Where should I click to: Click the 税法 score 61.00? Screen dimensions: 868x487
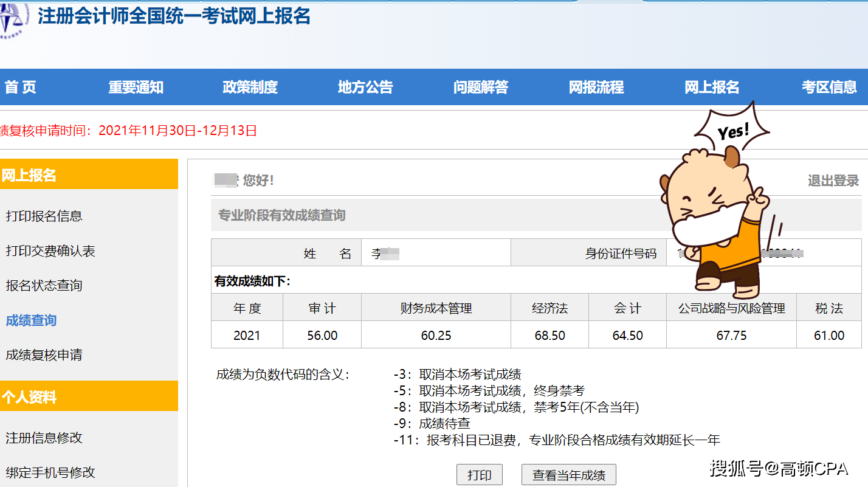[x=829, y=335]
